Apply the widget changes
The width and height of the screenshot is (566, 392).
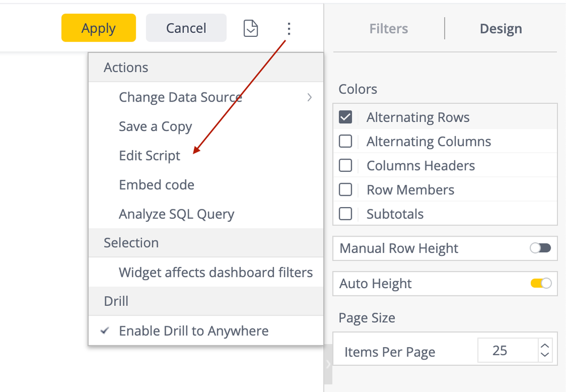tap(99, 28)
